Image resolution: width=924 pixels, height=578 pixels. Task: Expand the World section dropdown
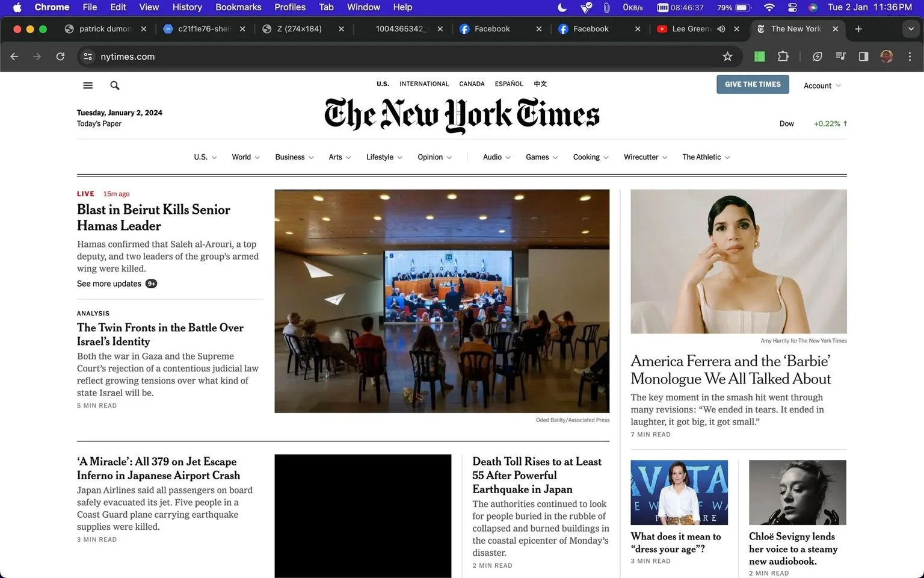(x=246, y=157)
